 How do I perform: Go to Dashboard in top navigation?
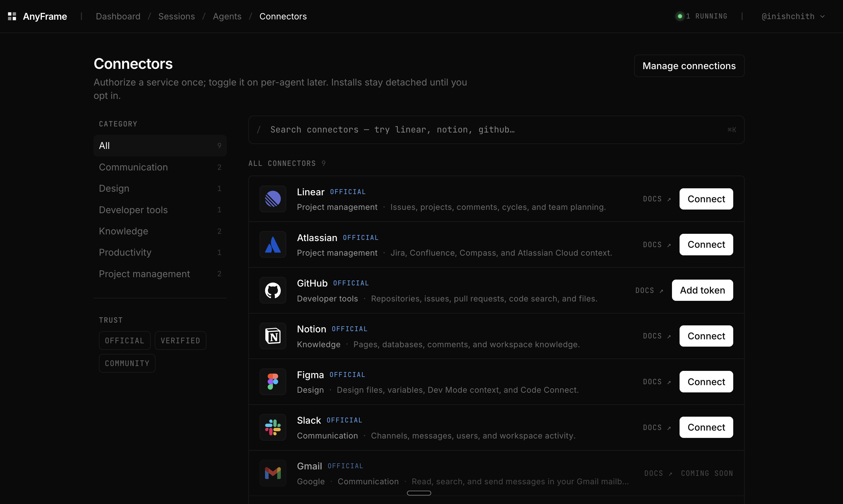(118, 16)
